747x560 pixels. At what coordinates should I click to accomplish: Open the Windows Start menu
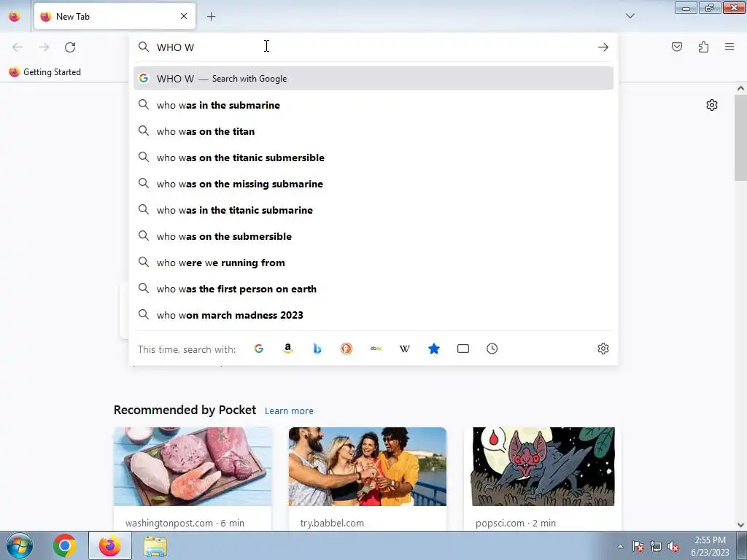19,545
